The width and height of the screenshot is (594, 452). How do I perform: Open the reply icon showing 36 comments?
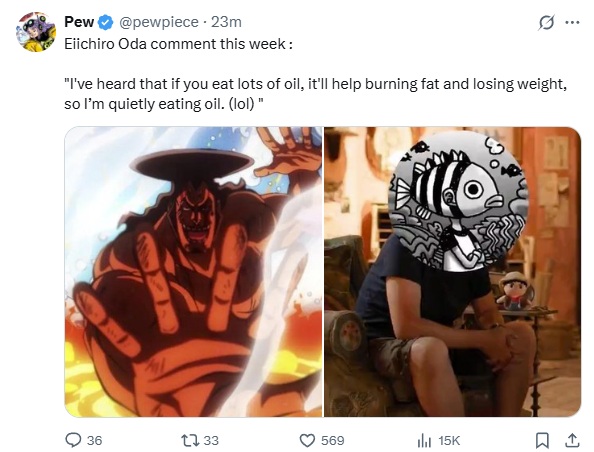(73, 440)
